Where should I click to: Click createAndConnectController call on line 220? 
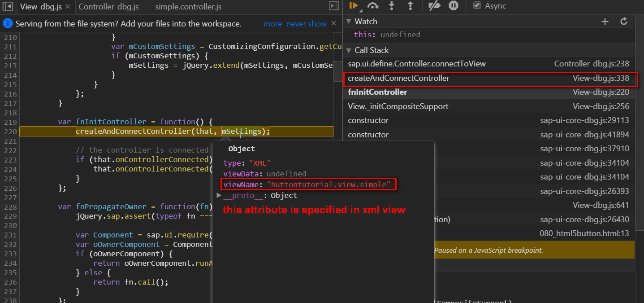pyautogui.click(x=133, y=131)
